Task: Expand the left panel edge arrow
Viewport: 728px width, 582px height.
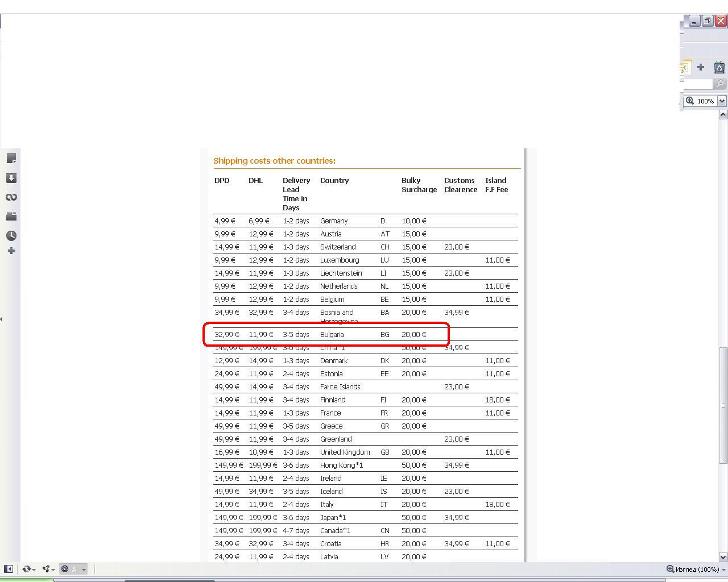Action: [2, 319]
